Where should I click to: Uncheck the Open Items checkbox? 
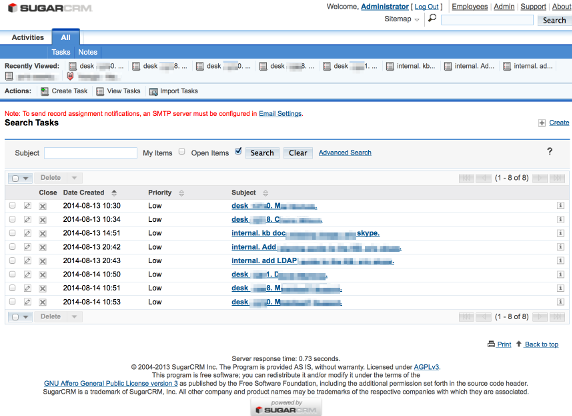click(238, 151)
